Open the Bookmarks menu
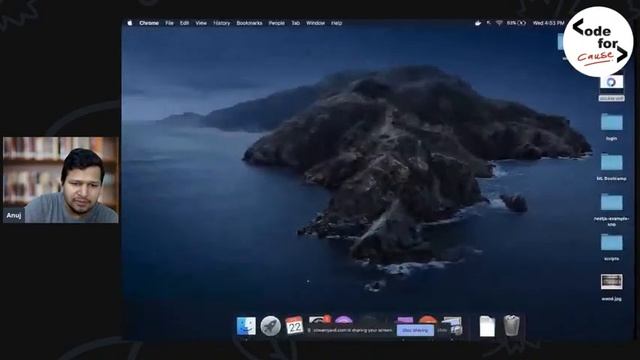 click(249, 23)
